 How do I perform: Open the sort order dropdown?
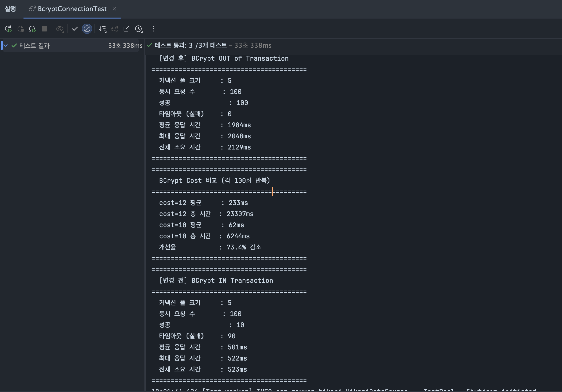(x=102, y=29)
